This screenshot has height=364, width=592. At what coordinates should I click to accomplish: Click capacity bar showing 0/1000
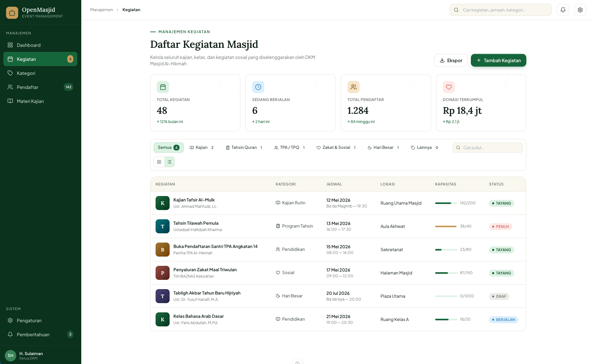tap(446, 296)
